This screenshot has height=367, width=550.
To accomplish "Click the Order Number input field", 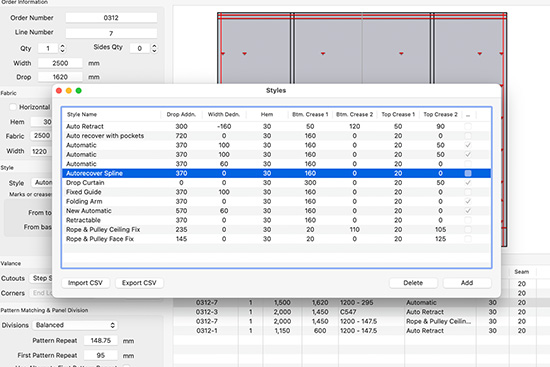I will tap(111, 18).
